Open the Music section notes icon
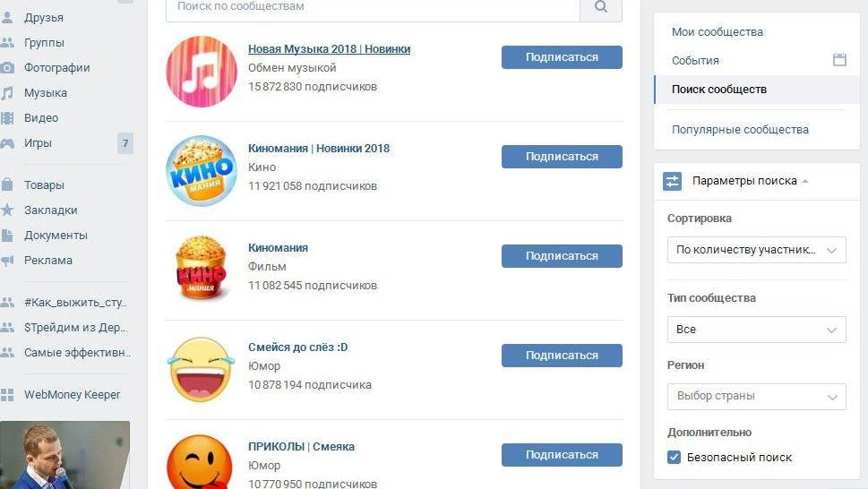The width and height of the screenshot is (868, 489). 6,93
